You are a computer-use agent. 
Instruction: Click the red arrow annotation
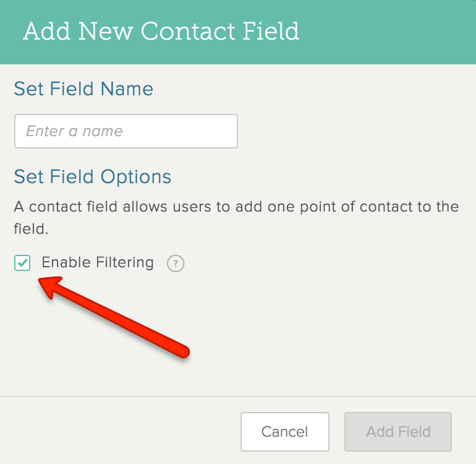[x=114, y=317]
